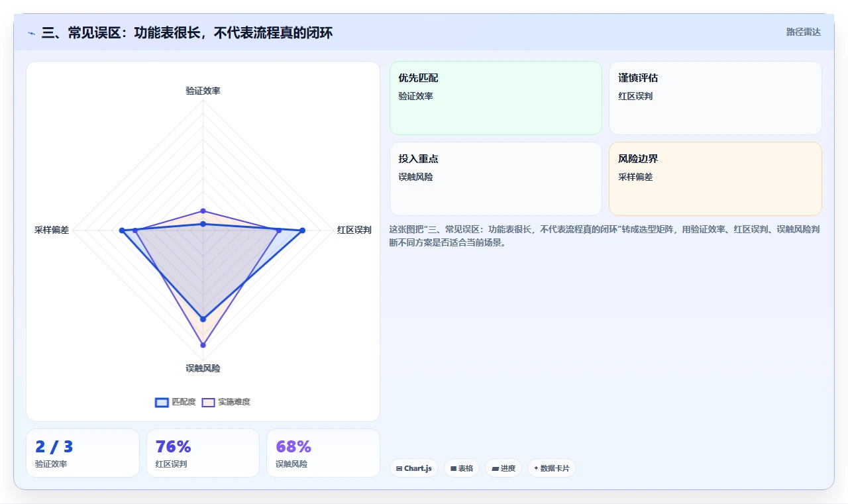Click the 匹配度 point on the 红区误判 axis
848x504 pixels.
click(x=302, y=230)
